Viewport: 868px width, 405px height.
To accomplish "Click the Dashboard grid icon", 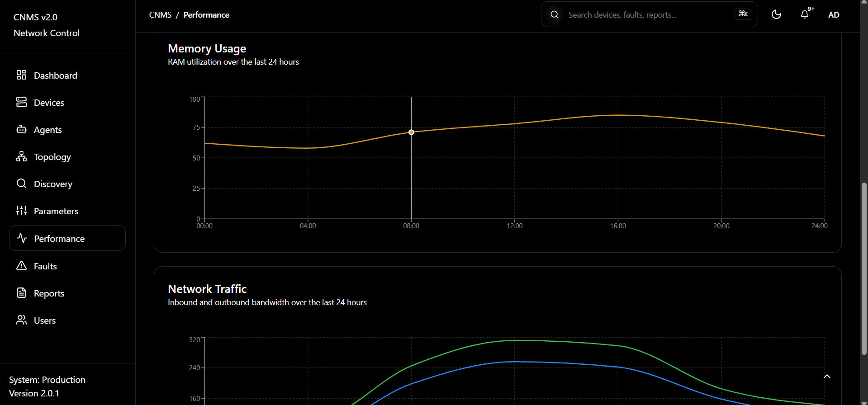I will [x=21, y=75].
